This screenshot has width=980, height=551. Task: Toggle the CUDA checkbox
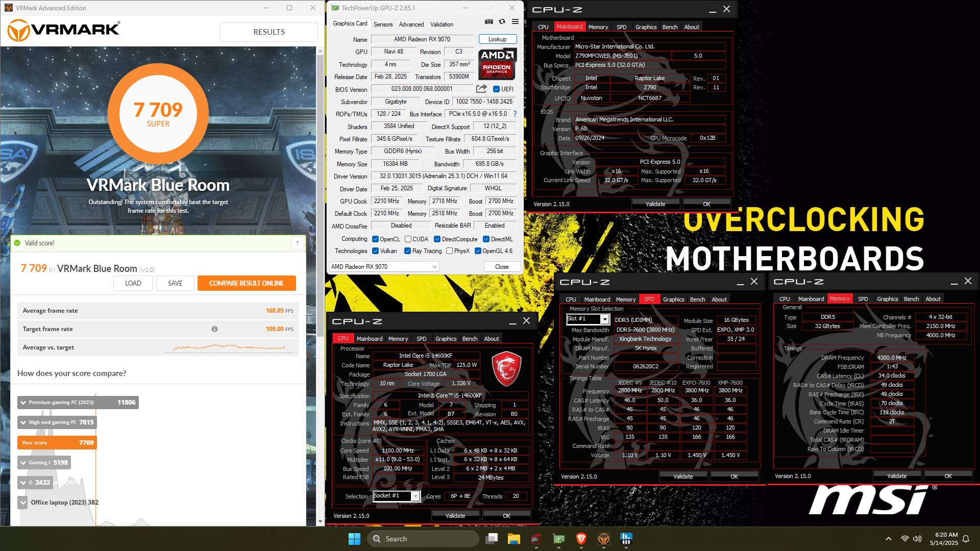tap(408, 239)
